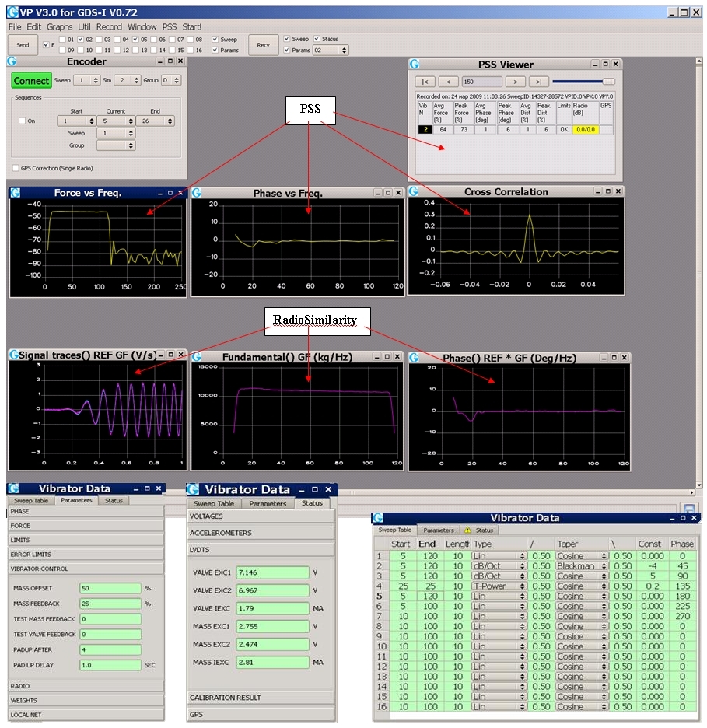This screenshot has height=728, width=707.
Task: Click the Signal traces window logo icon
Action: click(14, 355)
